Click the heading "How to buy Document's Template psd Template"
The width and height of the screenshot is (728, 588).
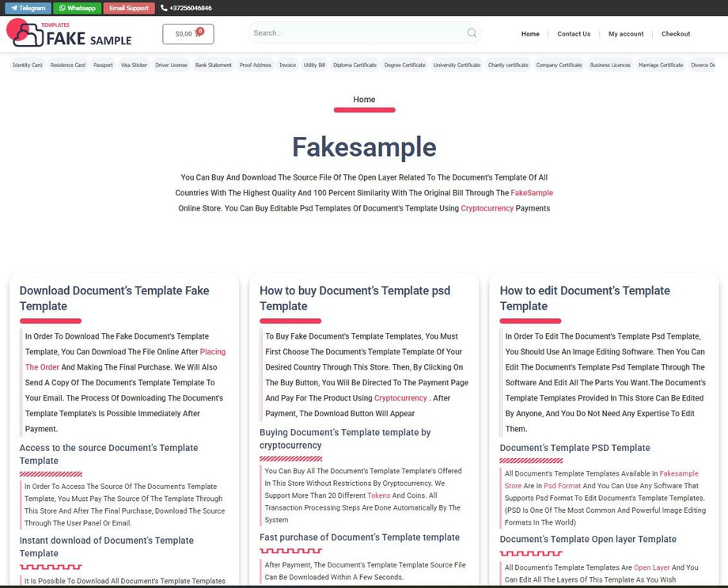[355, 298]
